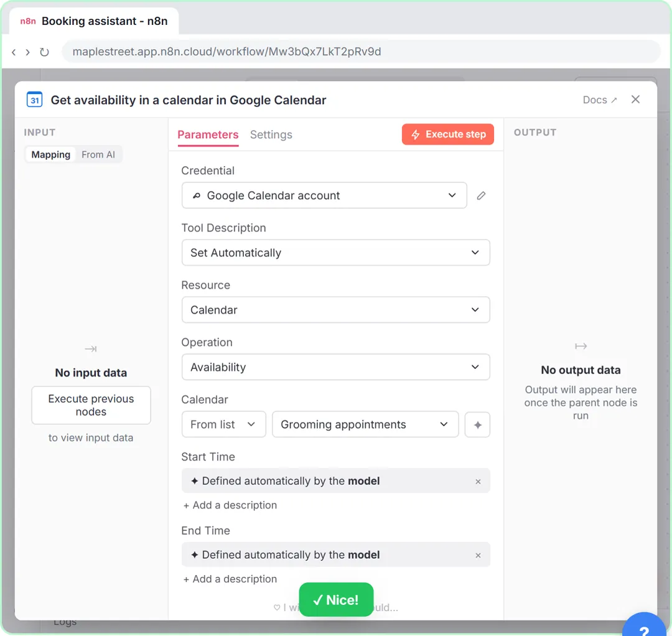
Task: Click the node title text
Action: (x=189, y=100)
